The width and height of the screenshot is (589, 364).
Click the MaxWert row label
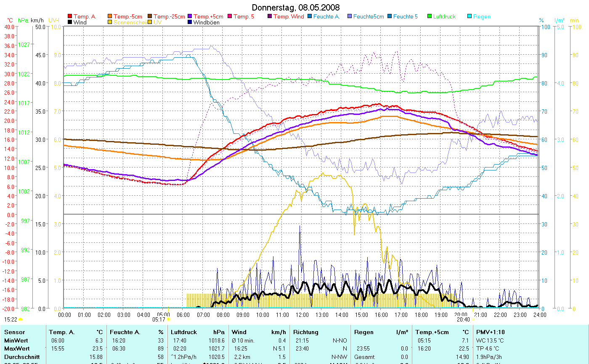click(16, 348)
